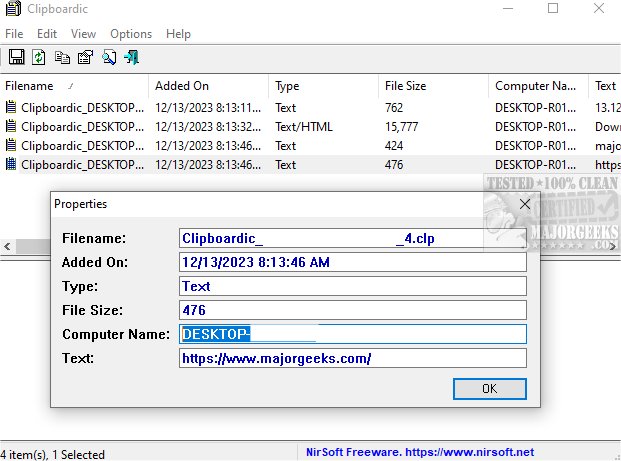The width and height of the screenshot is (621, 461).
Task: Open the Edit menu
Action: click(x=47, y=34)
